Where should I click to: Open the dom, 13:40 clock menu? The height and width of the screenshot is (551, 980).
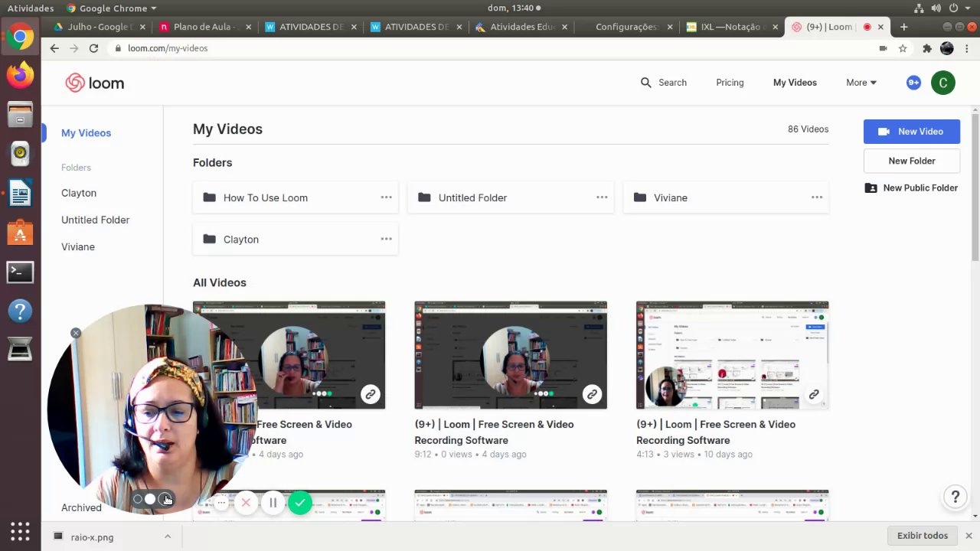coord(514,8)
